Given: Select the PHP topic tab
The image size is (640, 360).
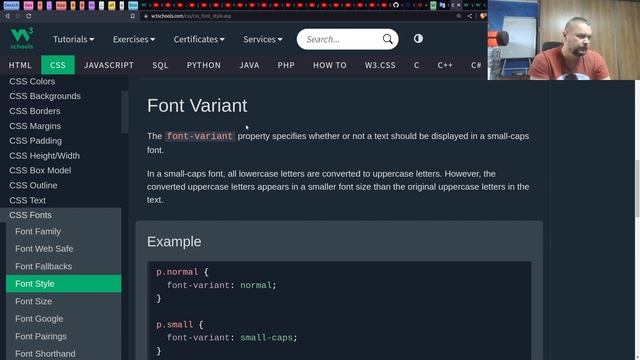Looking at the screenshot, I should tap(286, 65).
